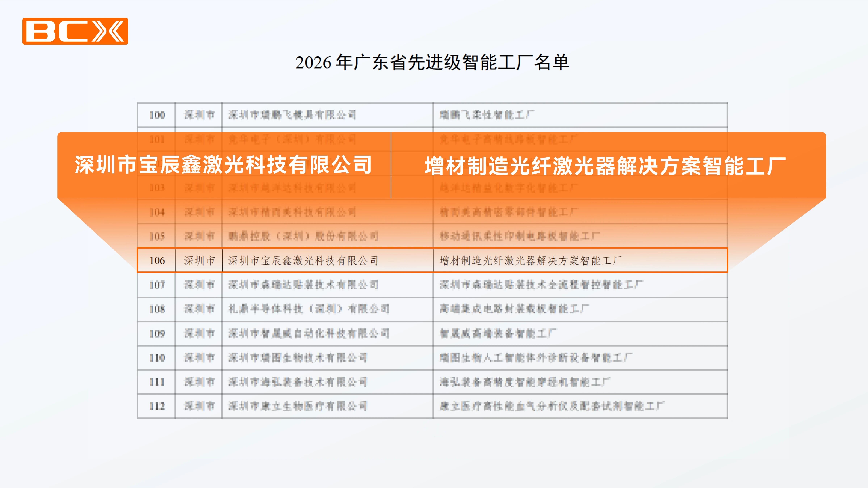This screenshot has width=868, height=488.
Task: Click the company name cell in row 109
Action: (x=328, y=334)
